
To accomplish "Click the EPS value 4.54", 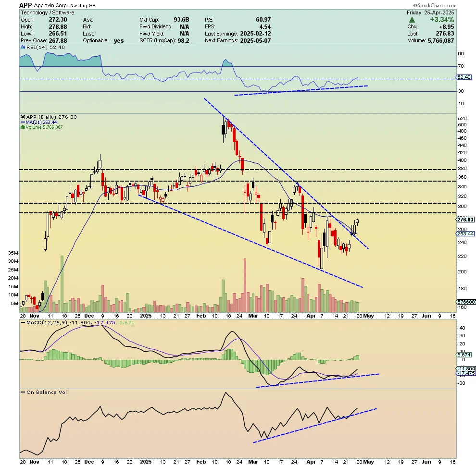I will pyautogui.click(x=265, y=27).
